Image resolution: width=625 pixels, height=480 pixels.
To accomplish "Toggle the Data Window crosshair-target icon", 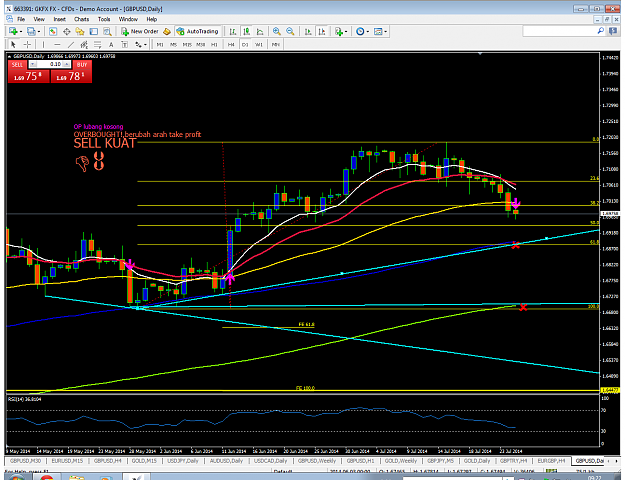I will [x=67, y=31].
